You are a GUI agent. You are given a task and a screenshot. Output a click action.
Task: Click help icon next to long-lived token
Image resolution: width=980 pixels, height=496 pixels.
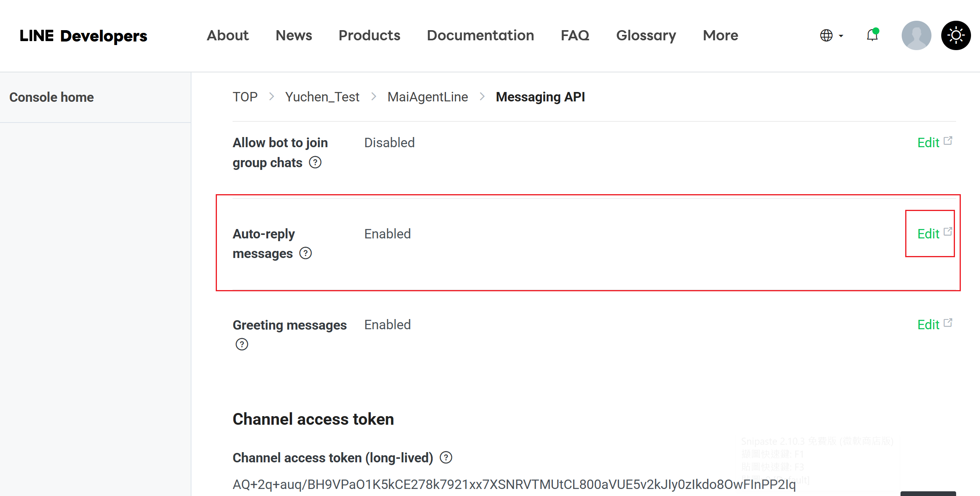pyautogui.click(x=446, y=457)
